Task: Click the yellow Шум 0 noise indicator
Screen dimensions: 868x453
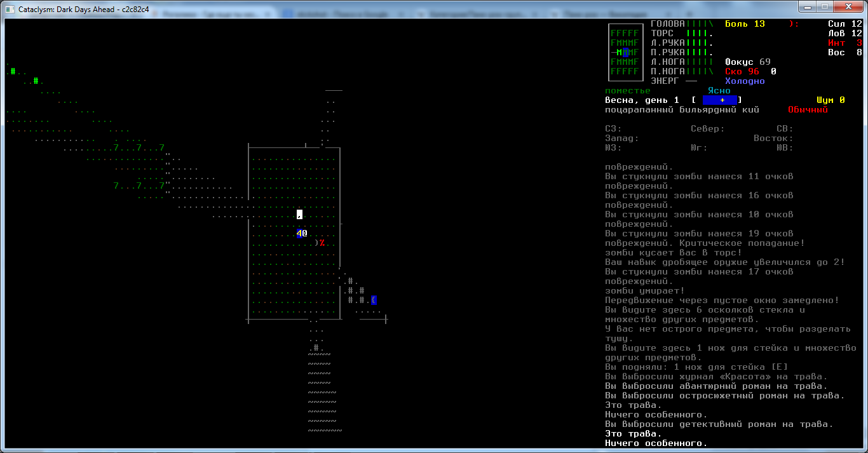Action: pos(831,100)
